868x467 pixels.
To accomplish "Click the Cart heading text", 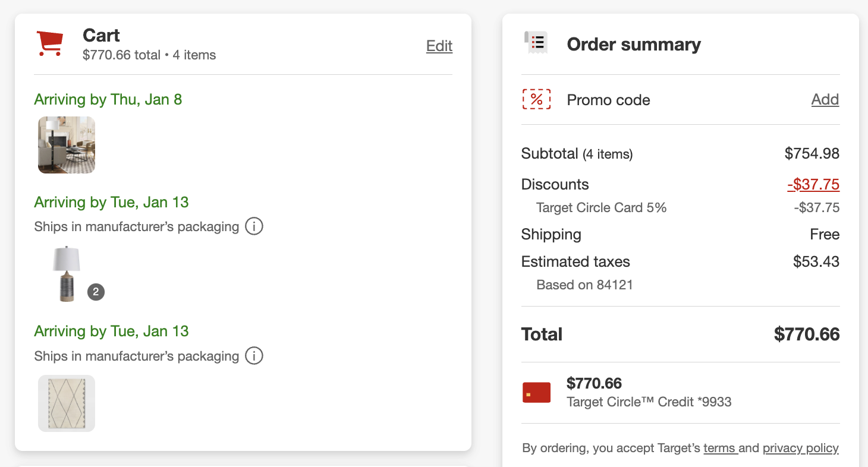I will pos(101,36).
